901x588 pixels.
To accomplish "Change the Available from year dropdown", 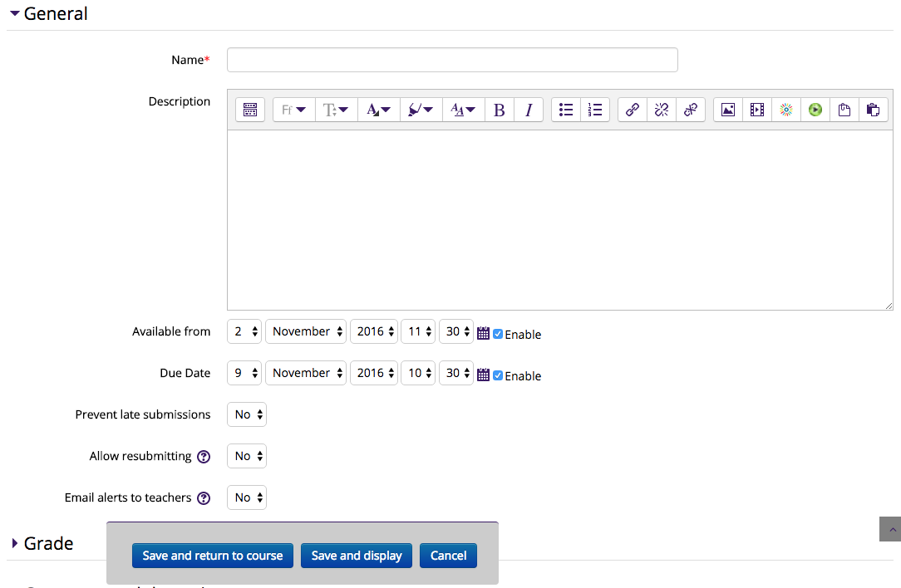I will [x=374, y=331].
